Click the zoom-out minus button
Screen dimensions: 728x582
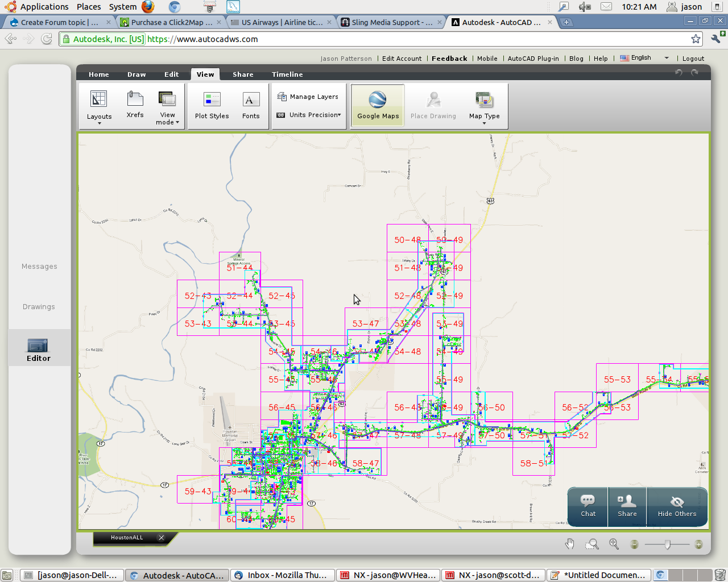click(x=634, y=544)
